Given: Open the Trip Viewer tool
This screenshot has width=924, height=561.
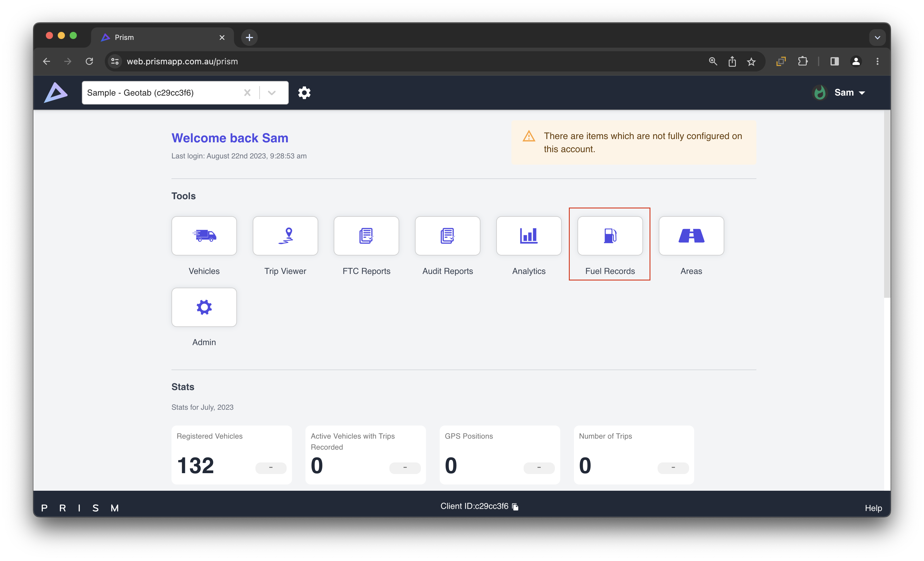Looking at the screenshot, I should 285,236.
